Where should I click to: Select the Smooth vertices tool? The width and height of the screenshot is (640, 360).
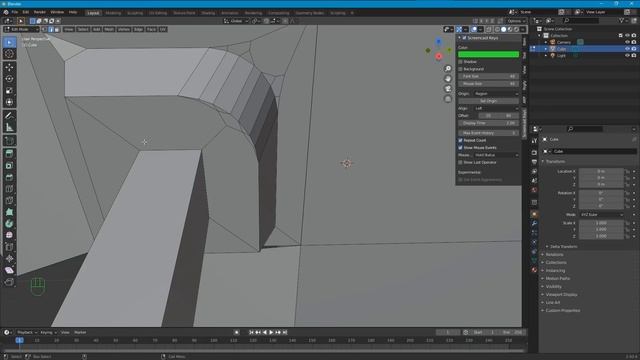tap(9, 235)
